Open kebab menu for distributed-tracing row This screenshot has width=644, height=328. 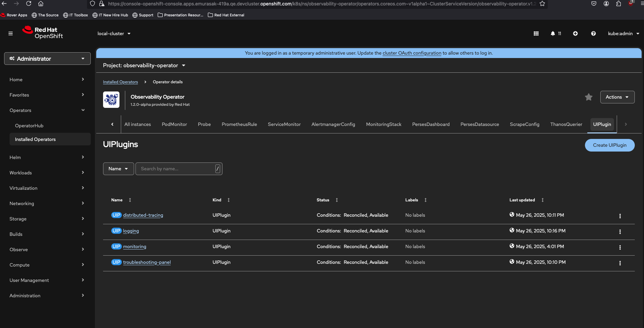[620, 216]
